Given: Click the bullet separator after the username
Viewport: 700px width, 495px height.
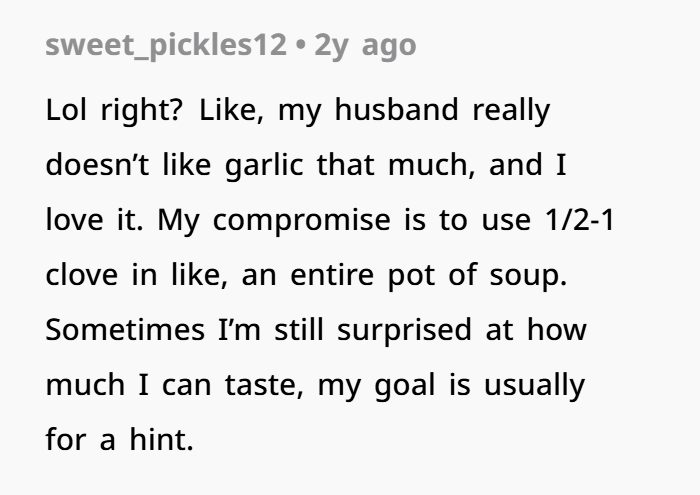Looking at the screenshot, I should point(300,47).
